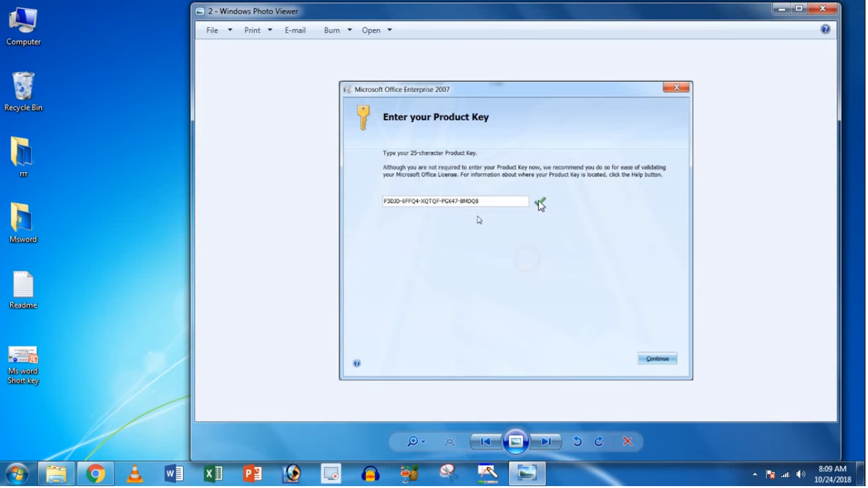
Task: Select the Readme file on desktop
Action: [x=23, y=290]
